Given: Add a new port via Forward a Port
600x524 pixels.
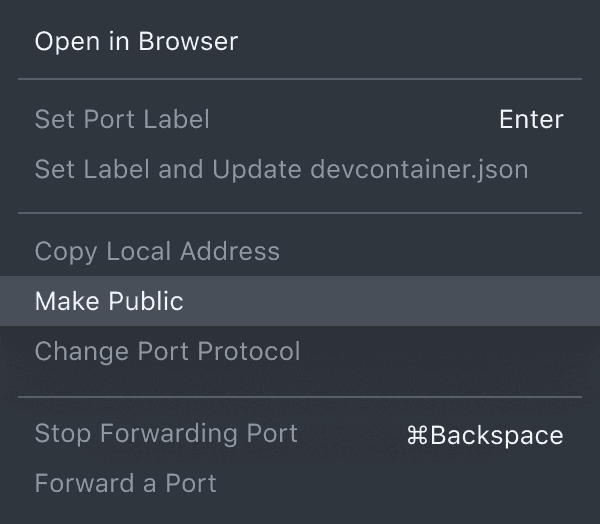Looking at the screenshot, I should pyautogui.click(x=125, y=484).
